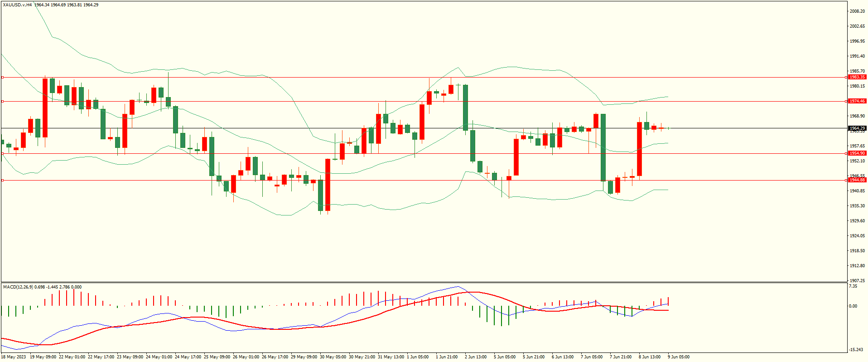Click the 2 Jun 13:00 time label
The height and width of the screenshot is (362, 868).
pos(476,357)
